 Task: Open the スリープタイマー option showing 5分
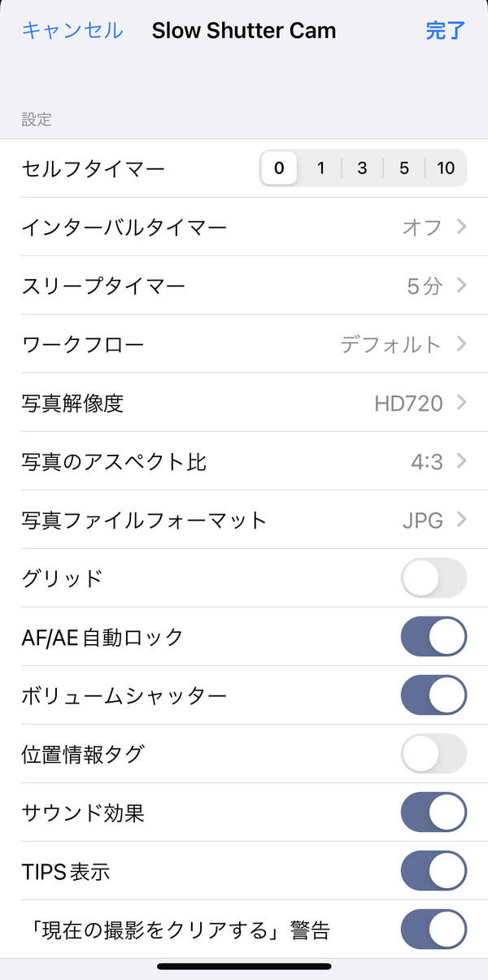pos(244,285)
